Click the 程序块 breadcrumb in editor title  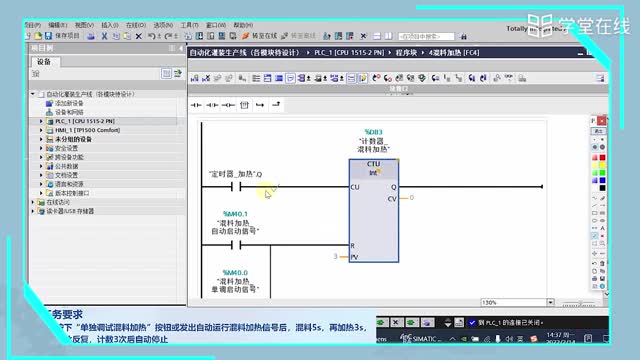pyautogui.click(x=406, y=53)
